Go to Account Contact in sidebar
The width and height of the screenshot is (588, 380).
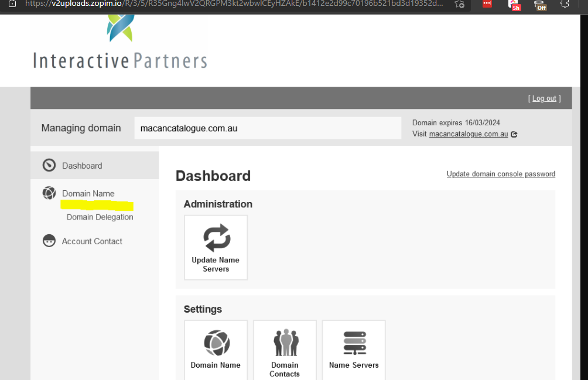92,241
